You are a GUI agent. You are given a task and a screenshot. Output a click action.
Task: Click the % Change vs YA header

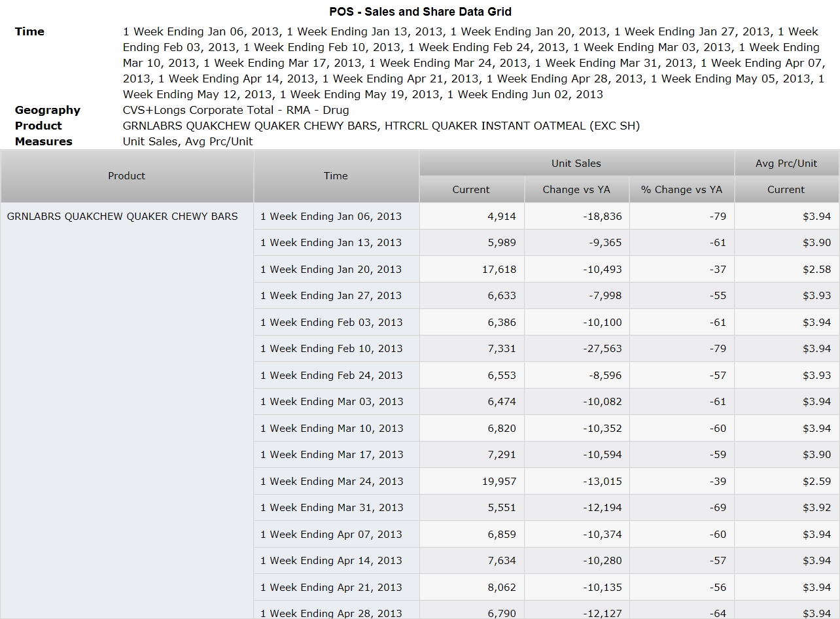coord(682,190)
